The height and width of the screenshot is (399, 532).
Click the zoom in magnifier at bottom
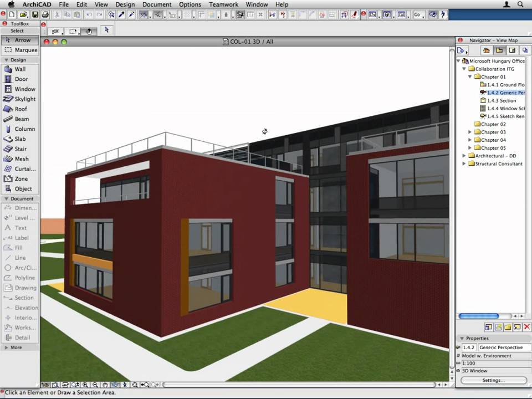point(85,385)
